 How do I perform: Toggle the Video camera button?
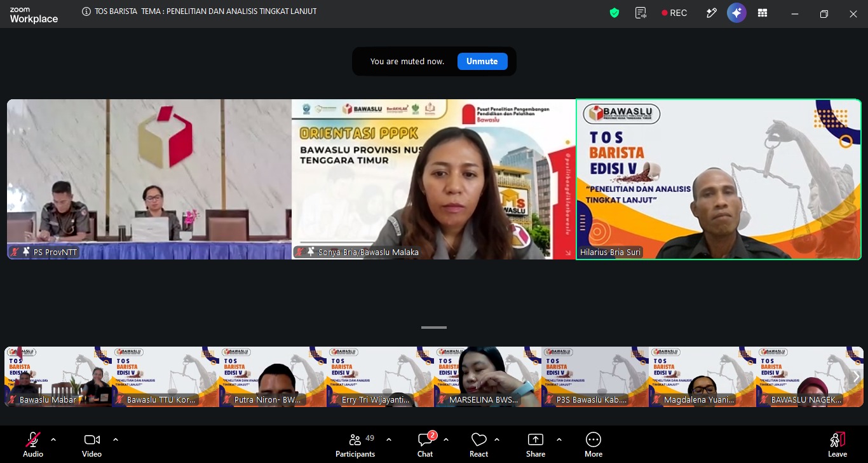point(92,445)
